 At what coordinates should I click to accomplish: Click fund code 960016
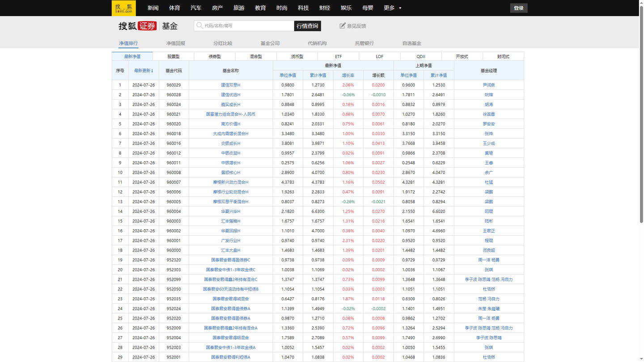click(174, 143)
